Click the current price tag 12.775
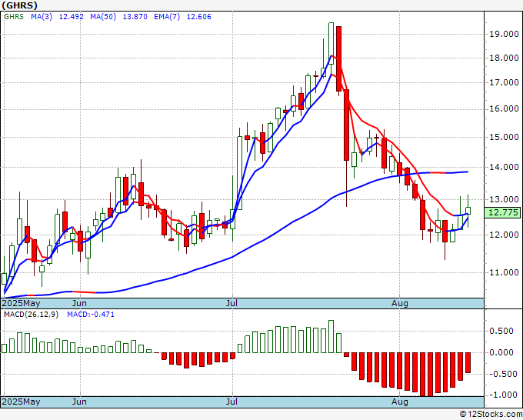This screenshot has height=420, width=523. 503,212
